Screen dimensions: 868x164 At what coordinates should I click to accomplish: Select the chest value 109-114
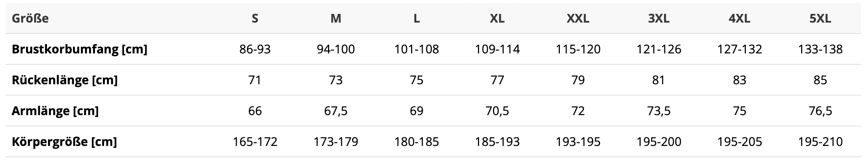click(x=497, y=49)
